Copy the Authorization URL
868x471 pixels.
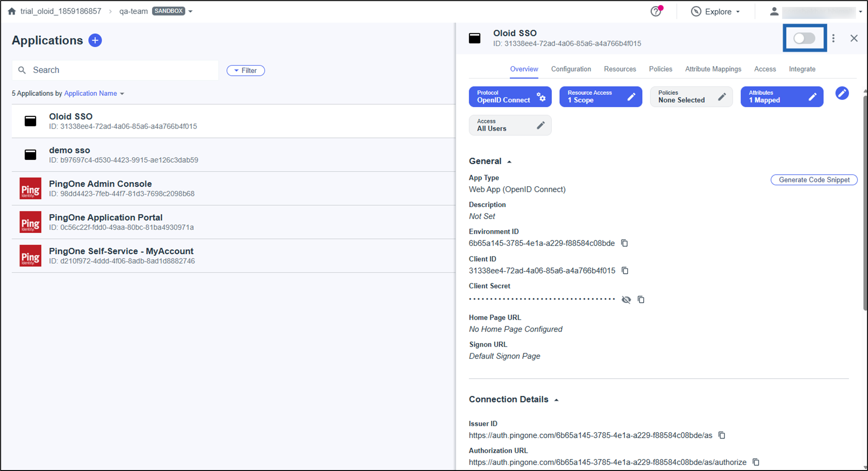tap(756, 462)
